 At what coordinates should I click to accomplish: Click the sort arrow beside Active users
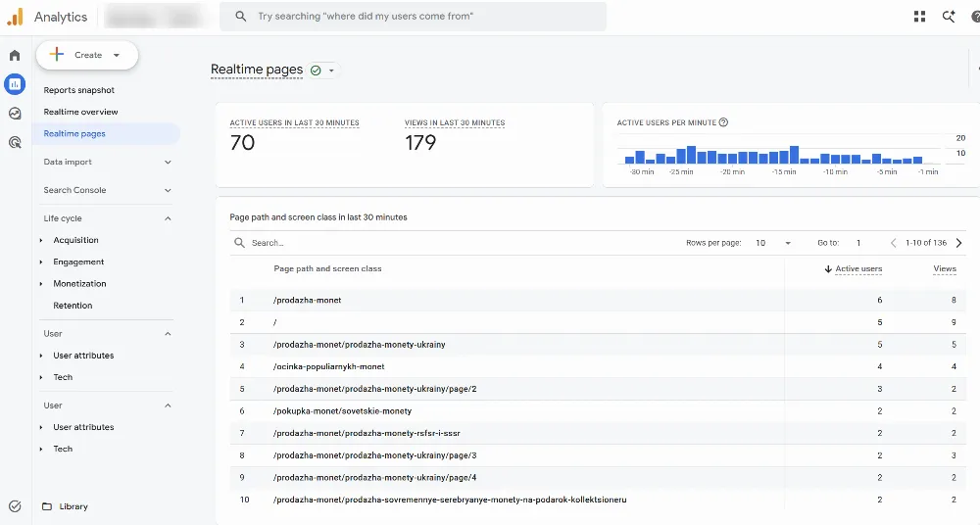(x=828, y=268)
